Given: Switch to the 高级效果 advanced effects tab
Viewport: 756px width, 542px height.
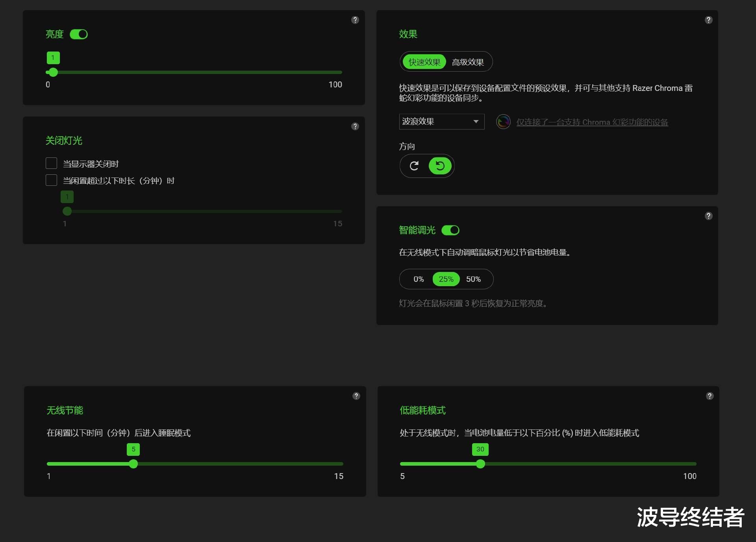Looking at the screenshot, I should 468,62.
